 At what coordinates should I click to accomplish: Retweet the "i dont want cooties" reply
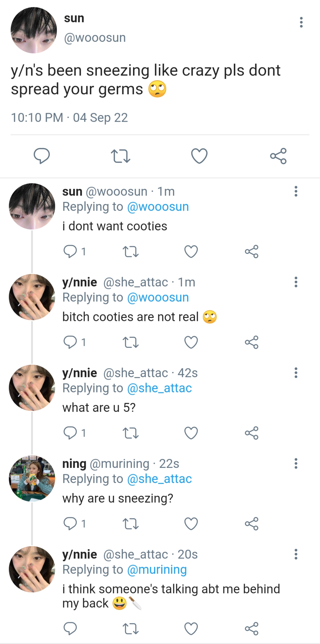click(x=131, y=252)
